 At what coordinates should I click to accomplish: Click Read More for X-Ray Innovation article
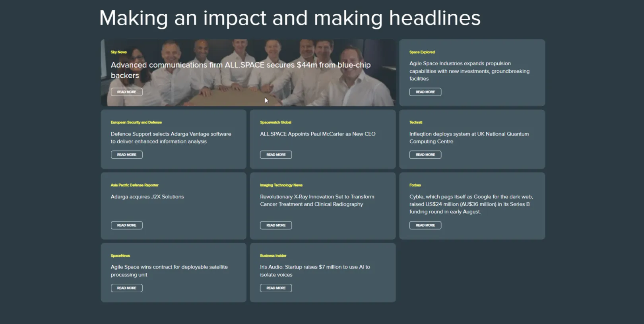pyautogui.click(x=275, y=225)
